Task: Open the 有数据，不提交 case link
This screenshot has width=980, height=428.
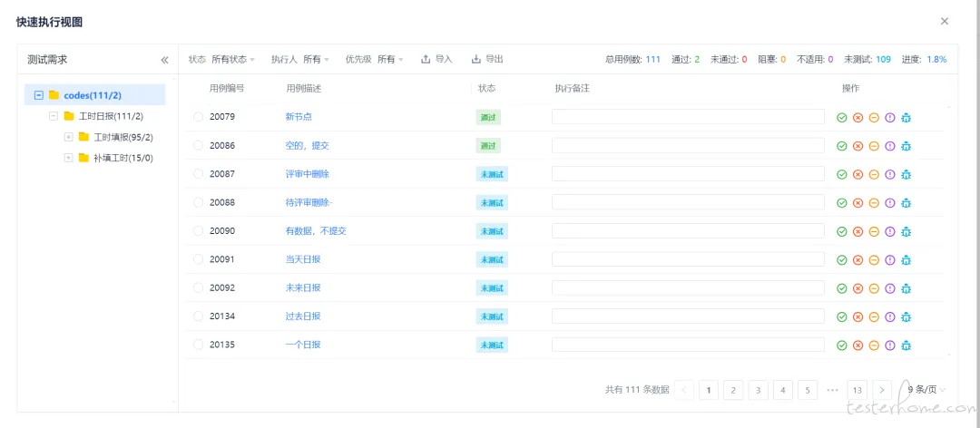Action: 317,230
